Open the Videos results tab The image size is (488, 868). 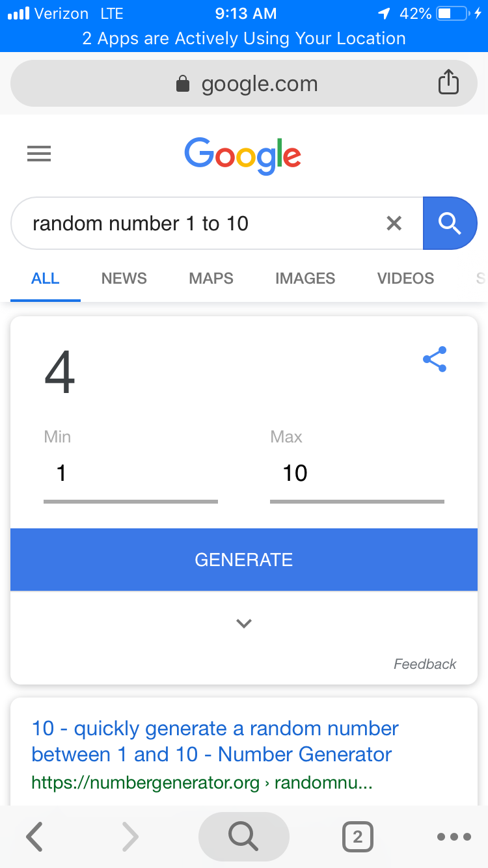point(405,278)
